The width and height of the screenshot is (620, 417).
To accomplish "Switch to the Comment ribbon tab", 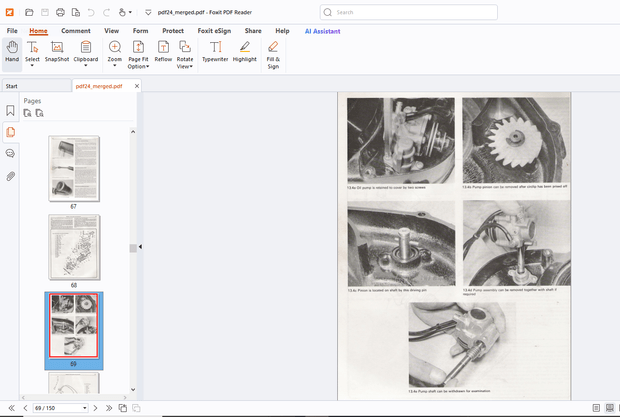I will pos(76,31).
